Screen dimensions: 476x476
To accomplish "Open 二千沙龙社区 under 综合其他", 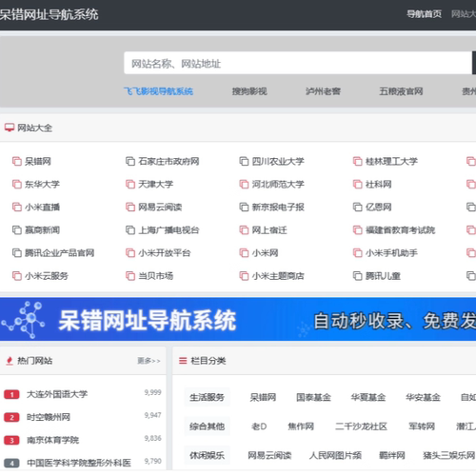I will coord(361,426).
